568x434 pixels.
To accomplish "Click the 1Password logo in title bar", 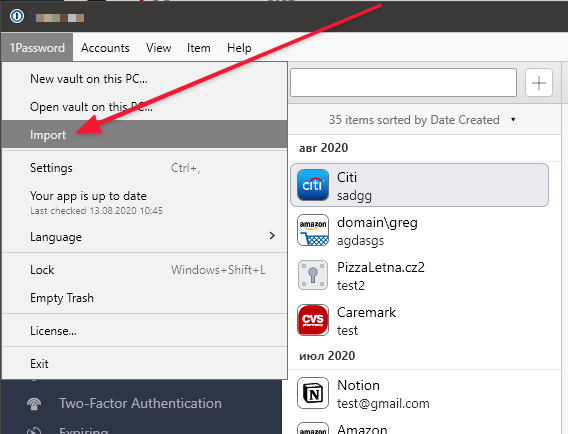I will pos(17,16).
